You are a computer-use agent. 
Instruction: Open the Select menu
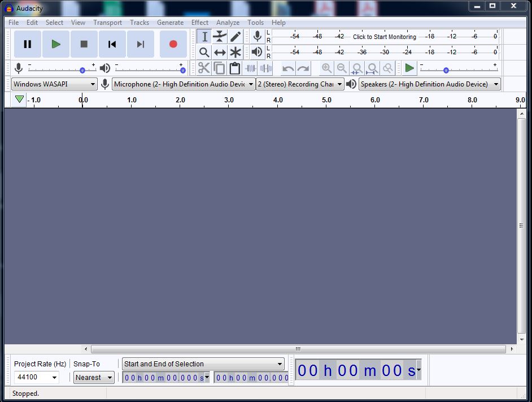54,23
